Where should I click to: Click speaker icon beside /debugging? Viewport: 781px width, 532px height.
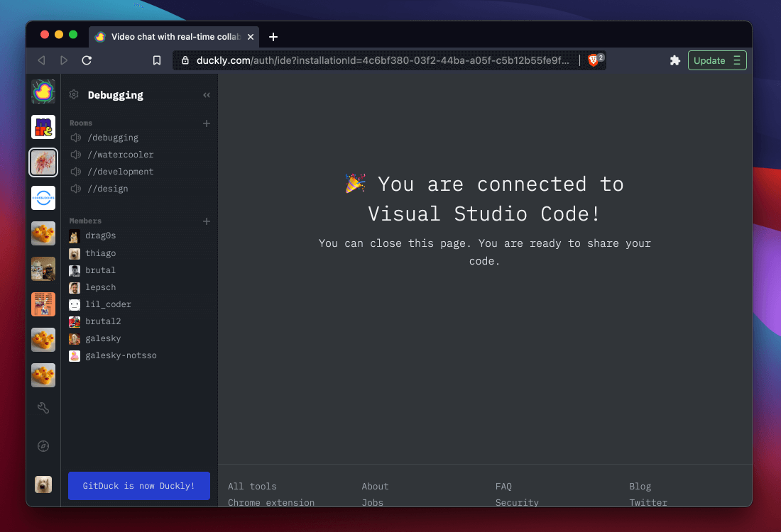coord(76,138)
